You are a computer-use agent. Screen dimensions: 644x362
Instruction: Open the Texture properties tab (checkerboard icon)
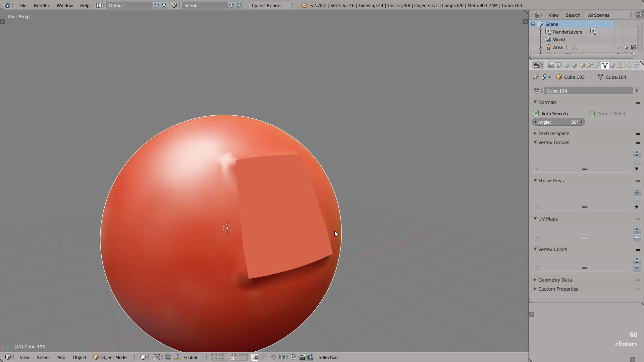(621, 65)
